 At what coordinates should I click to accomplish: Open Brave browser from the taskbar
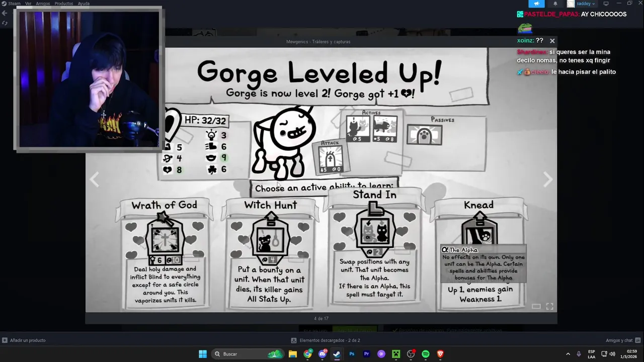point(440,354)
